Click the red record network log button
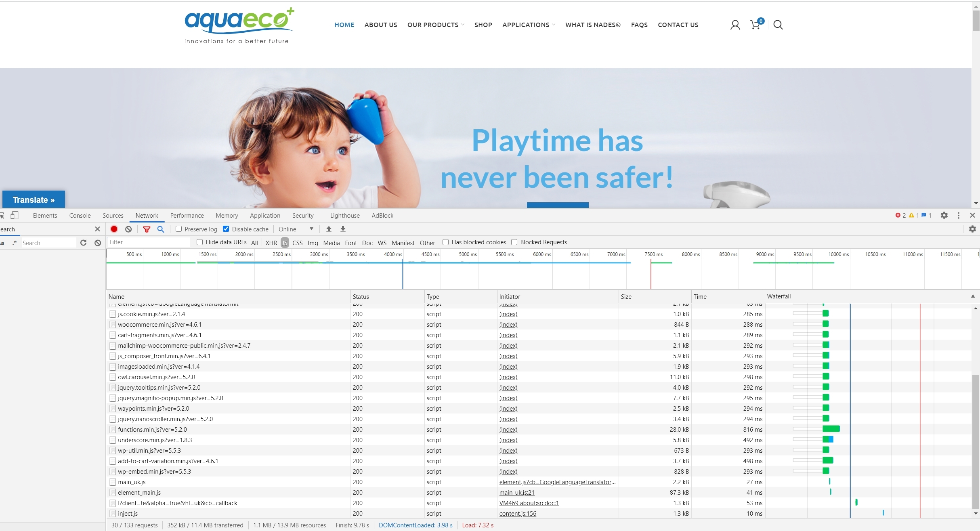 point(114,229)
